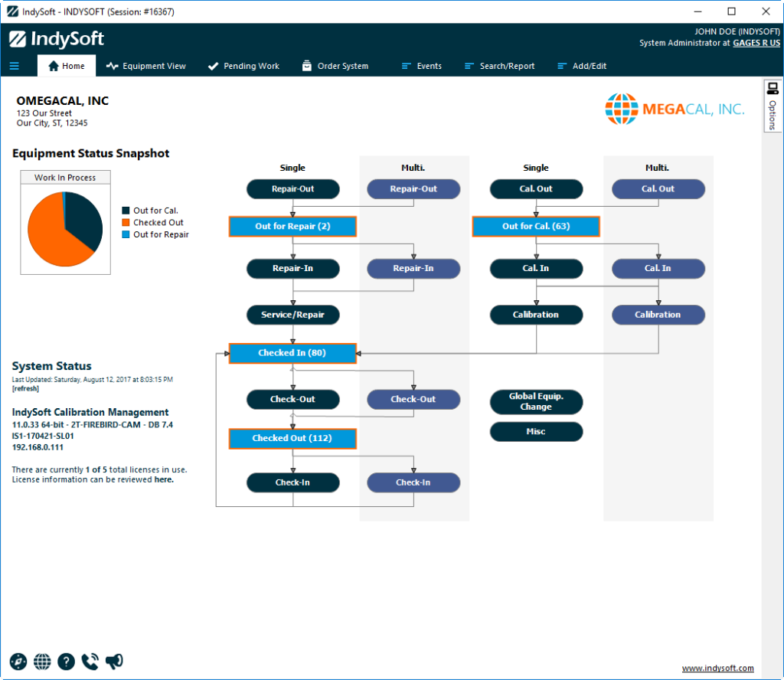Open the GAGES R US link
784x680 pixels.
tap(756, 43)
